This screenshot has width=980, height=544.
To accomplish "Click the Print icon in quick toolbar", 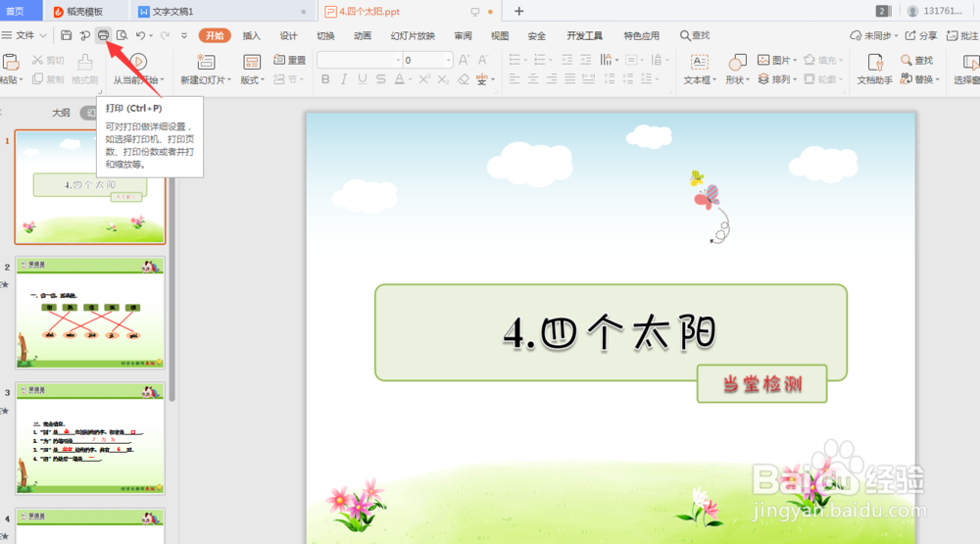I will [103, 35].
